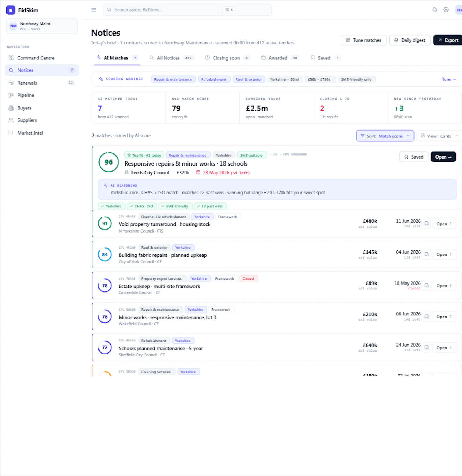
Task: Click the Combined Value £2.5m stat card
Action: pos(277,108)
